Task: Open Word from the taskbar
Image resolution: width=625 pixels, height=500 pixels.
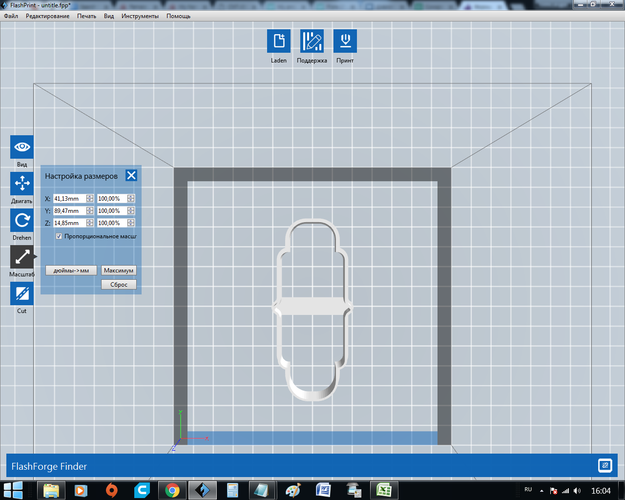Action: click(x=323, y=490)
